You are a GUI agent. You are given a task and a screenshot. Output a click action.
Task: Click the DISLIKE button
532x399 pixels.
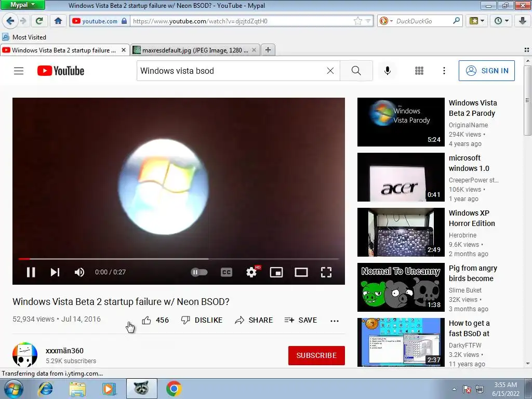point(202,320)
